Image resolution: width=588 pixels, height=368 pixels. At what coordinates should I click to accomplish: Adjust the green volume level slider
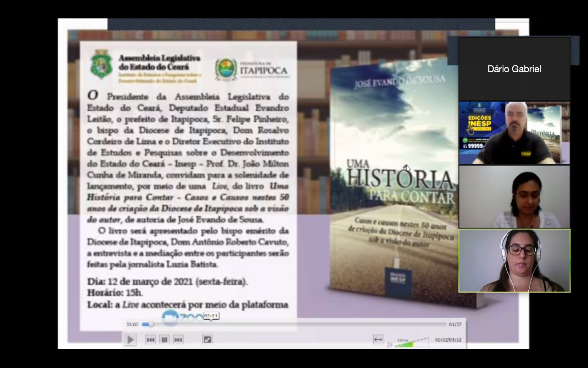point(412,343)
